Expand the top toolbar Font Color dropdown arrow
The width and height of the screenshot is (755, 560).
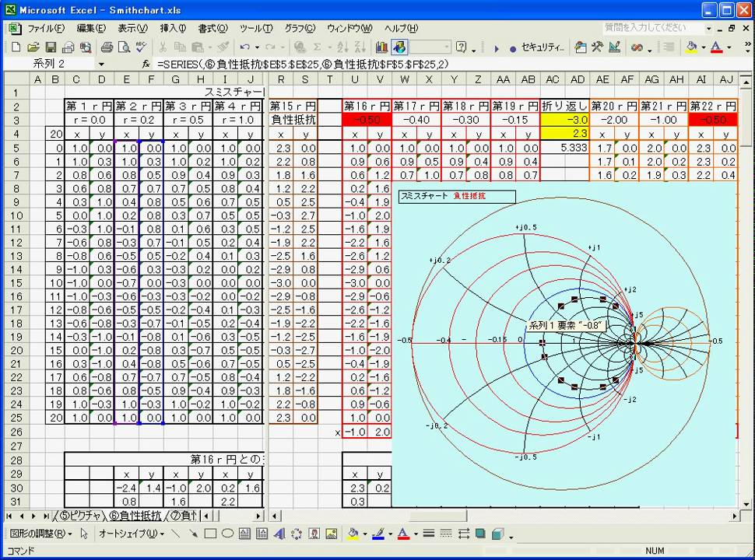[x=729, y=47]
